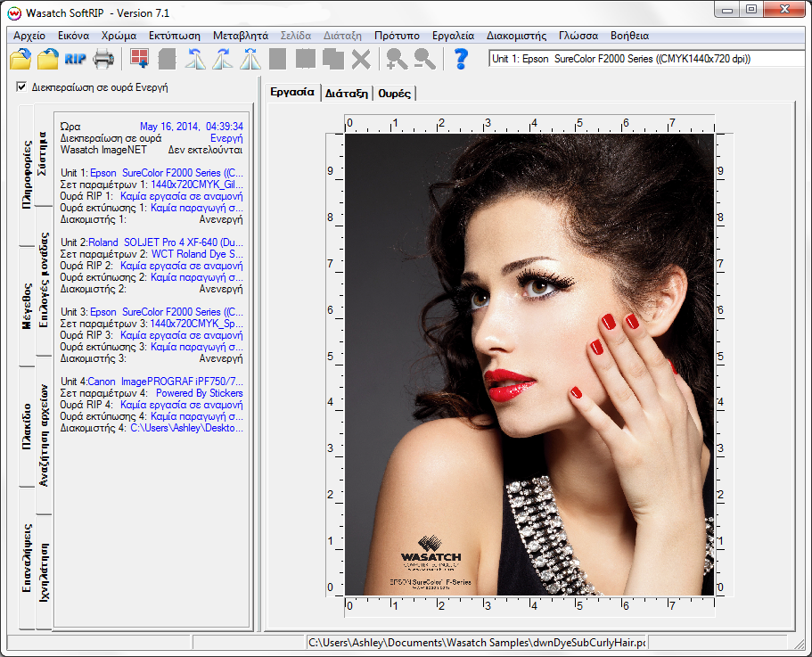Click the printer icon in toolbar
The image size is (812, 657).
(104, 60)
